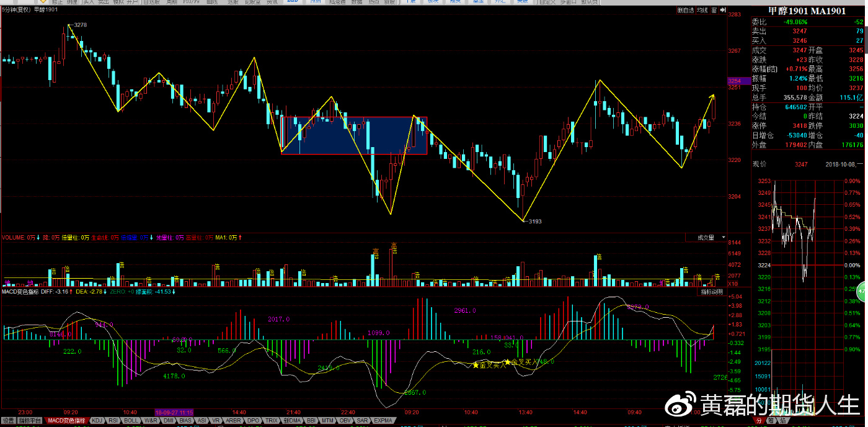Choose the VR indicator tab

(216, 421)
